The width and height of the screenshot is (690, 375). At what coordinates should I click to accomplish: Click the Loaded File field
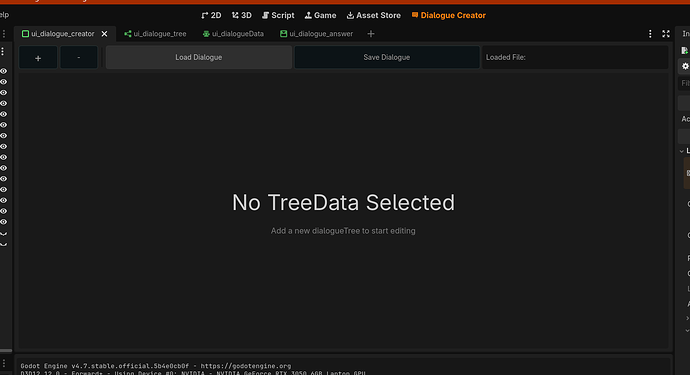click(575, 57)
